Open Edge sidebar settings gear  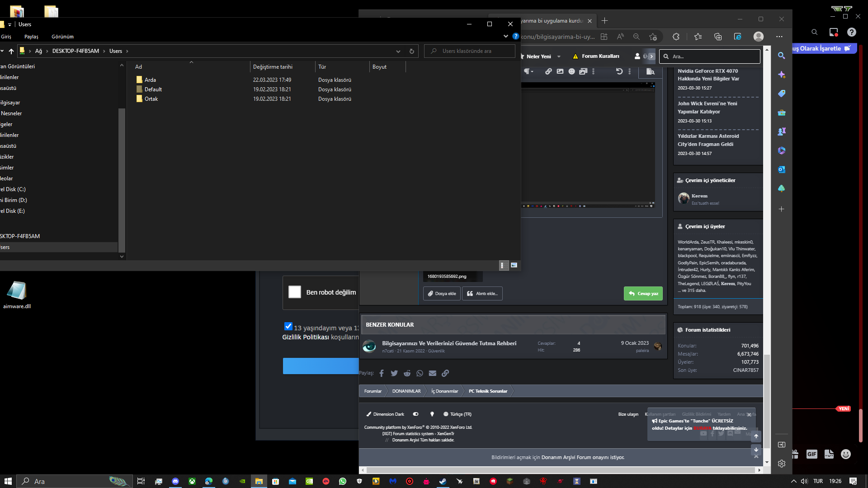(782, 464)
